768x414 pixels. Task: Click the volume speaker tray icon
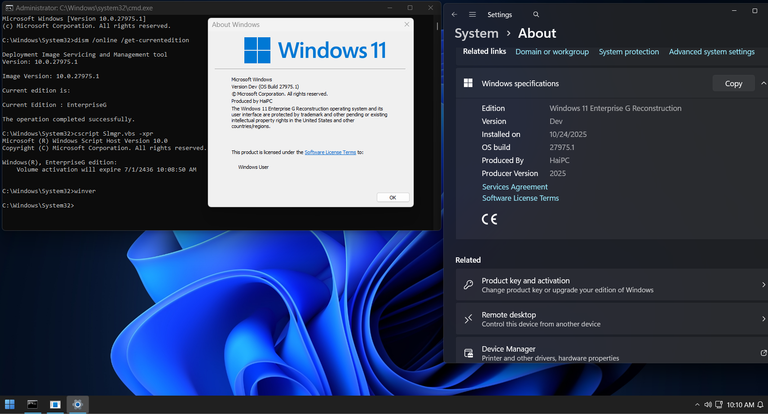pos(708,405)
